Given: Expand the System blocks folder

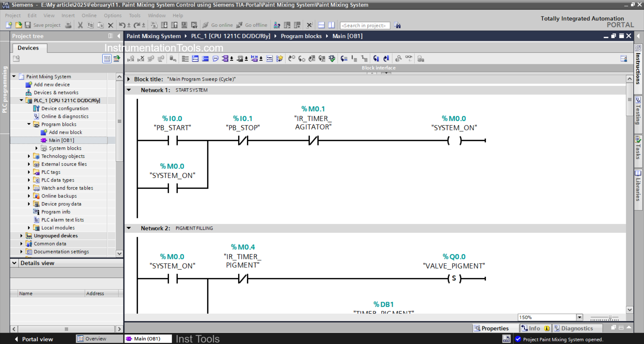Looking at the screenshot, I should click(x=37, y=148).
